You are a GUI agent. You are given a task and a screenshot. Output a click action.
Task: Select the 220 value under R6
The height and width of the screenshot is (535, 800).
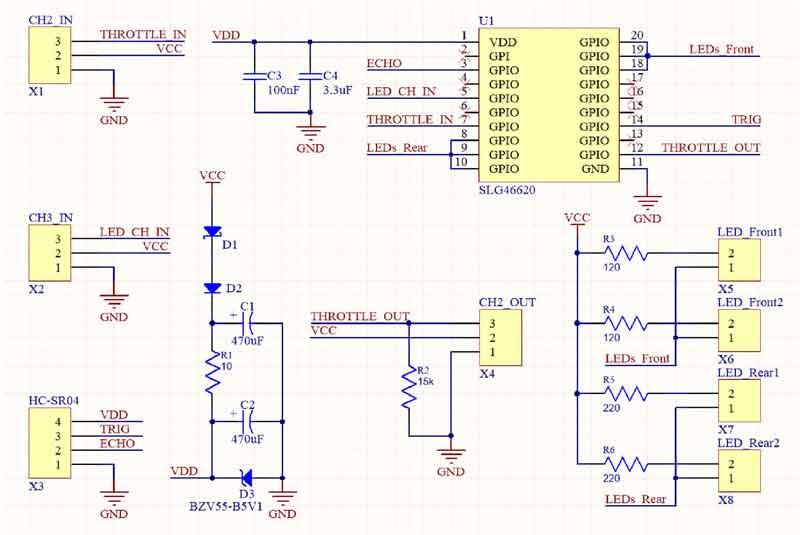(x=612, y=478)
